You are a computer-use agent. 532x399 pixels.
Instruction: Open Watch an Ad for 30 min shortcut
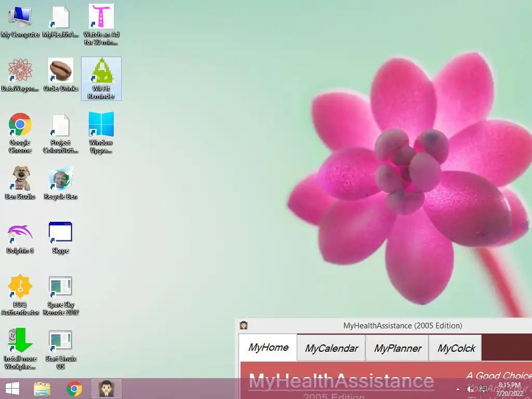pyautogui.click(x=101, y=24)
